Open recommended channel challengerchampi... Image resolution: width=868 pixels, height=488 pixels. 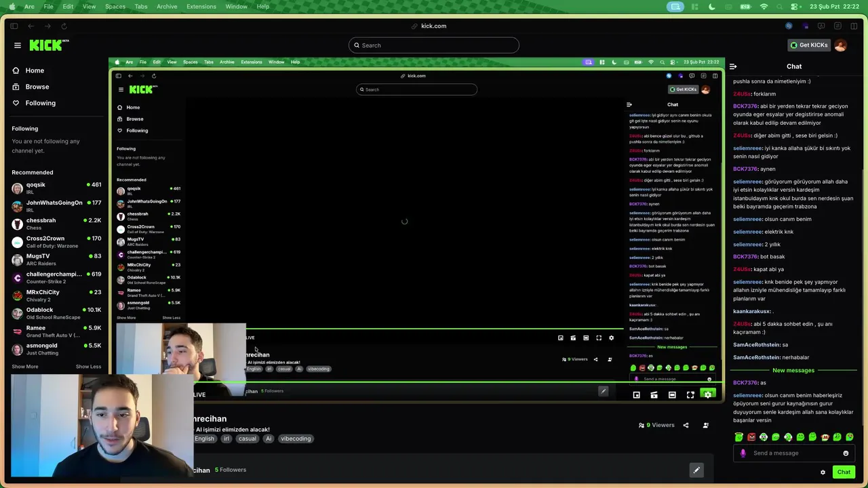56,277
